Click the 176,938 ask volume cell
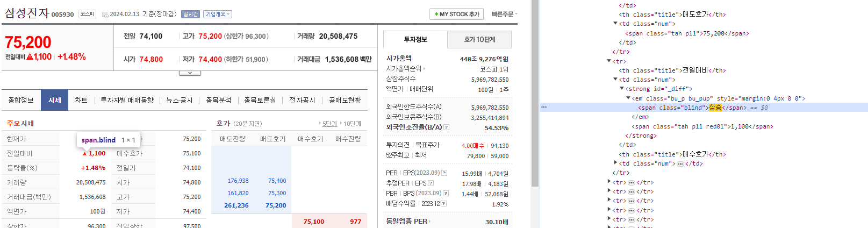This screenshot has height=228, width=868. 238,181
